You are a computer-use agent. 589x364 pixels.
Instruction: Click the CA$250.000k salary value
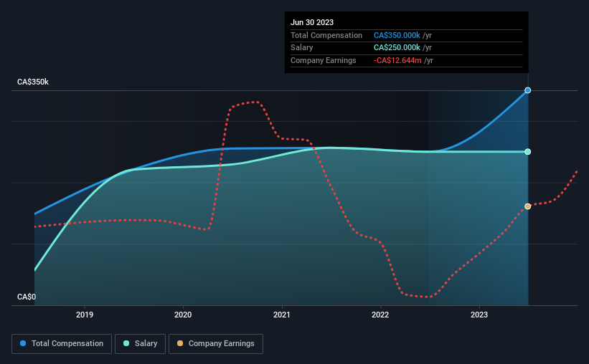[x=397, y=48]
